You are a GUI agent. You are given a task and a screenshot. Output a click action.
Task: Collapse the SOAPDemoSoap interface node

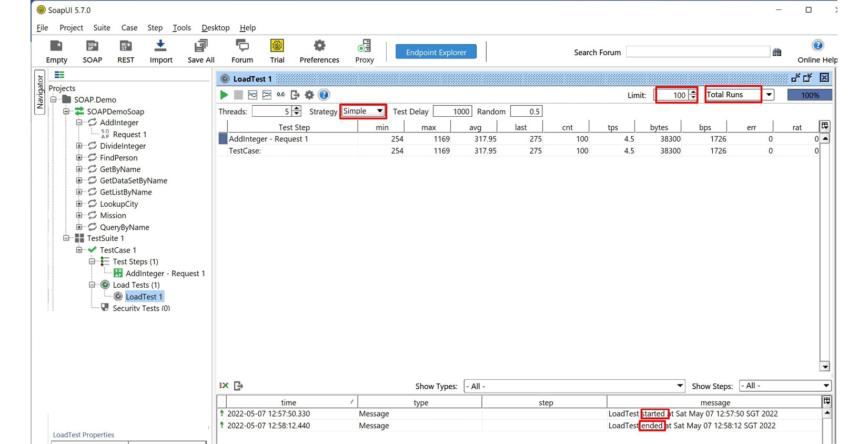pyautogui.click(x=66, y=111)
